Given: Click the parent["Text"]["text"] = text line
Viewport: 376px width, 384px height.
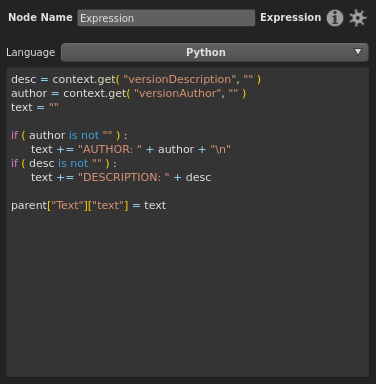Looking at the screenshot, I should [x=88, y=206].
